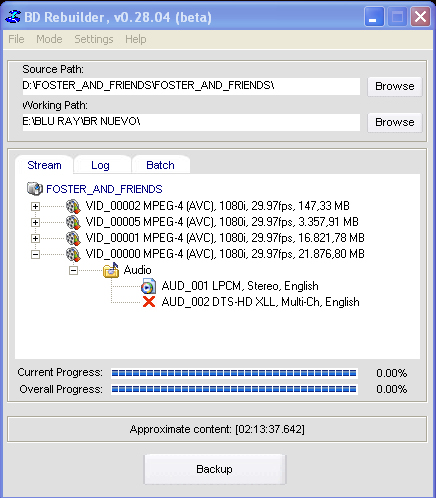Click the VID_00002 film reel icon
Viewport: 436px width, 498px height.
[x=73, y=206]
